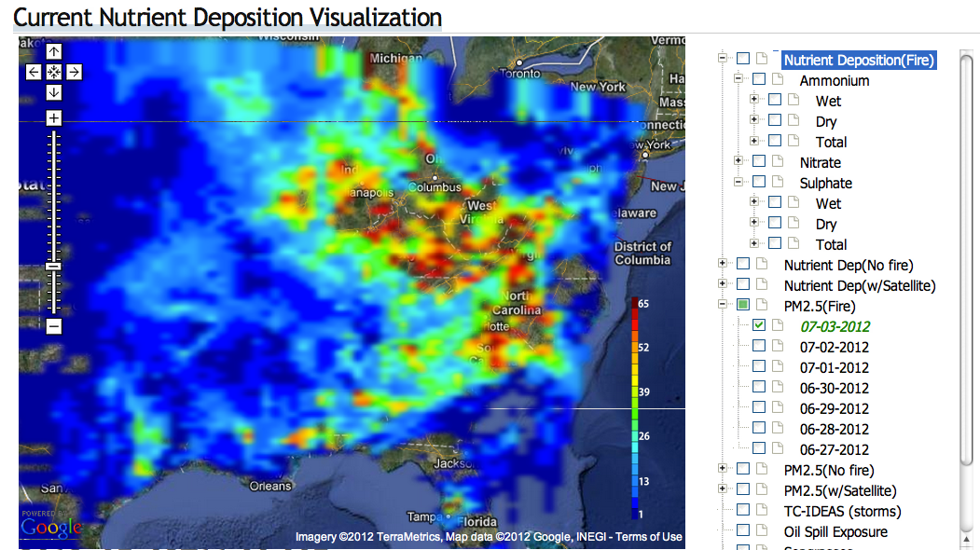980x550 pixels.
Task: Zoom in with the plus button
Action: tap(54, 118)
